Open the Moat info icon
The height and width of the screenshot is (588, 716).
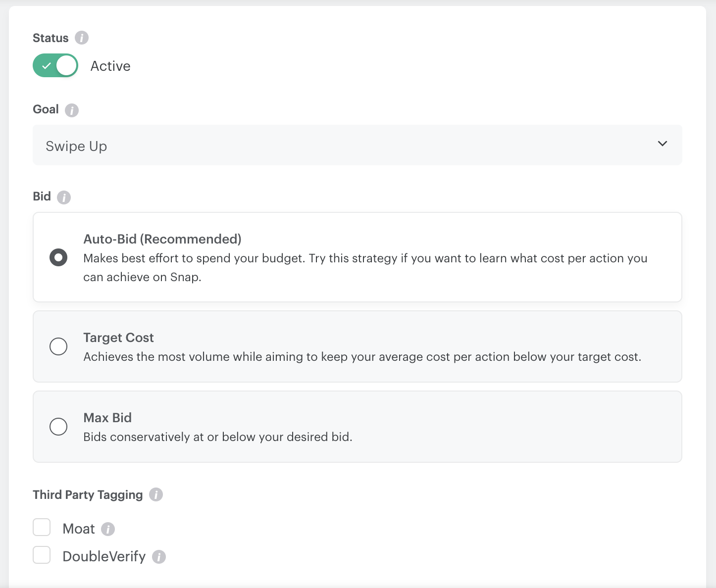(x=108, y=529)
